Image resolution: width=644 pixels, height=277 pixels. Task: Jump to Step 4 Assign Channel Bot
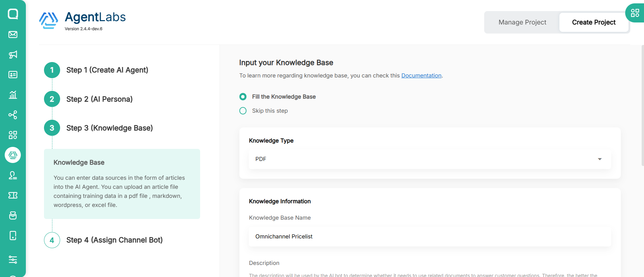tap(114, 240)
